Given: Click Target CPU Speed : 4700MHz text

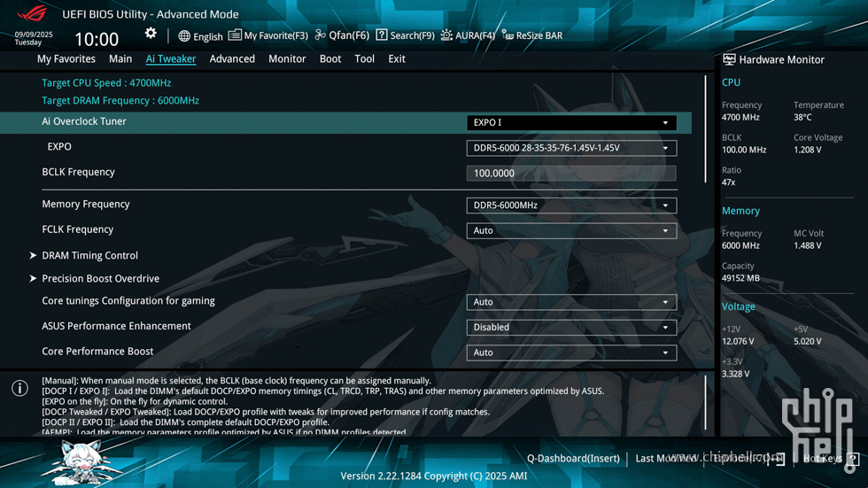Looking at the screenshot, I should coord(106,83).
